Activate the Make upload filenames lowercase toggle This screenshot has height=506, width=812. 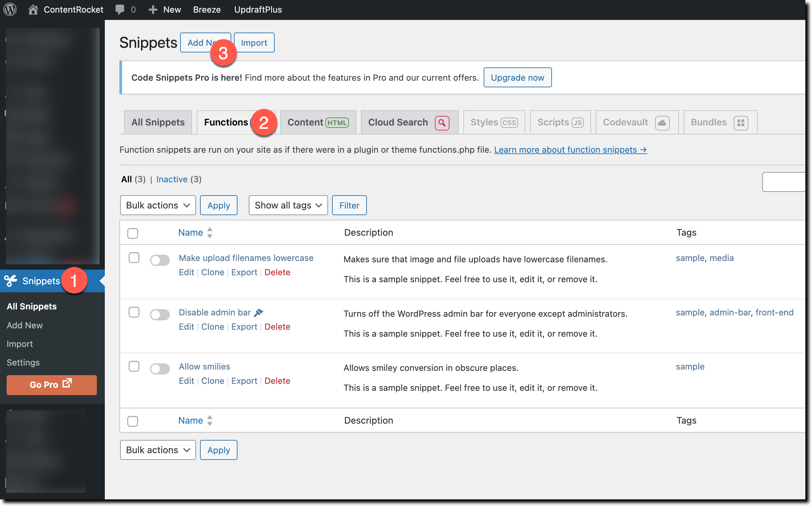tap(160, 260)
